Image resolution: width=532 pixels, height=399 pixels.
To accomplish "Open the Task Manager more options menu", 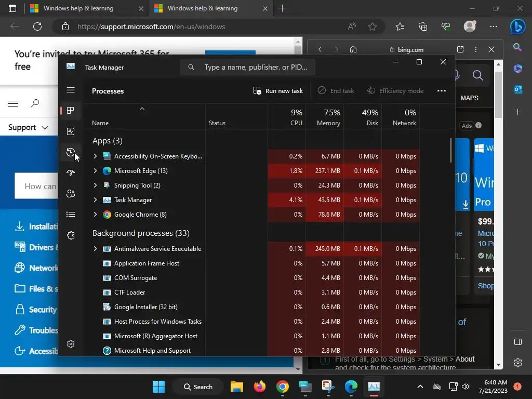I will click(442, 90).
